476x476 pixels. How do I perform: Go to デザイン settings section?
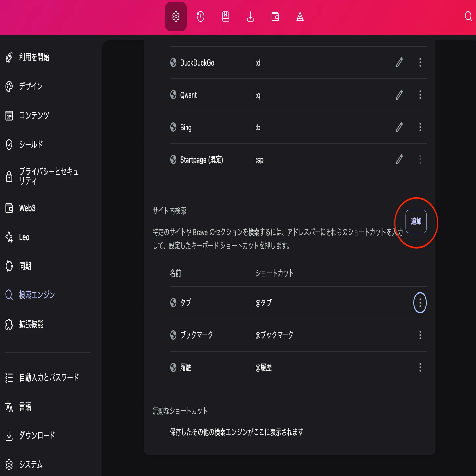tap(24, 86)
